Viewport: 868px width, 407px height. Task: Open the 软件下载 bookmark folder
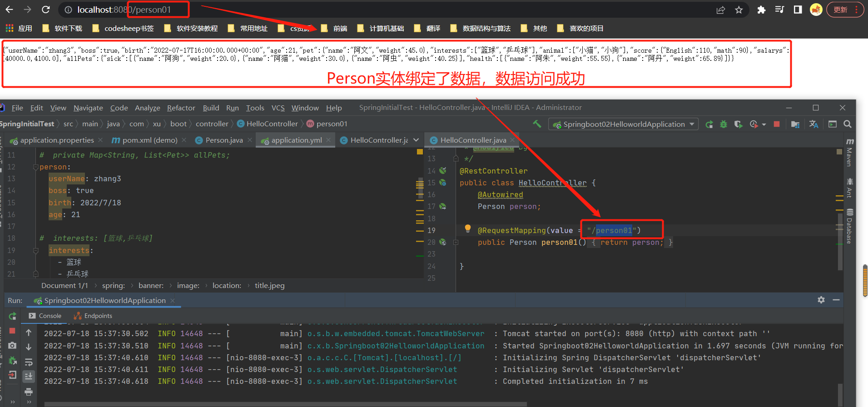62,29
